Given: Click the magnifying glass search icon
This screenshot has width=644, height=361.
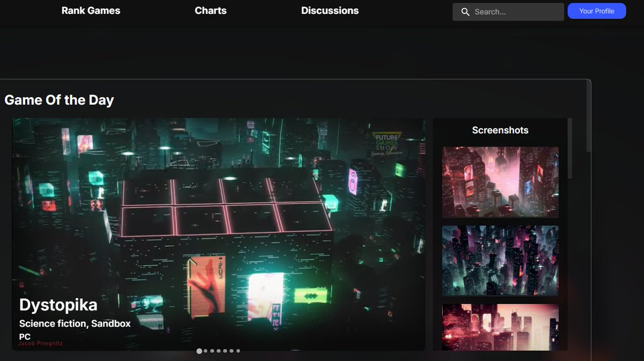Looking at the screenshot, I should tap(465, 12).
